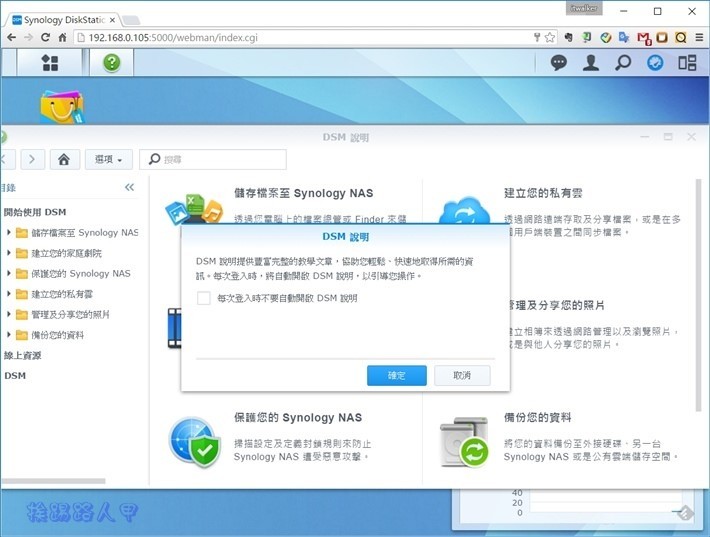Expand the 建立您的家庭劇院 tree node

(x=9, y=253)
